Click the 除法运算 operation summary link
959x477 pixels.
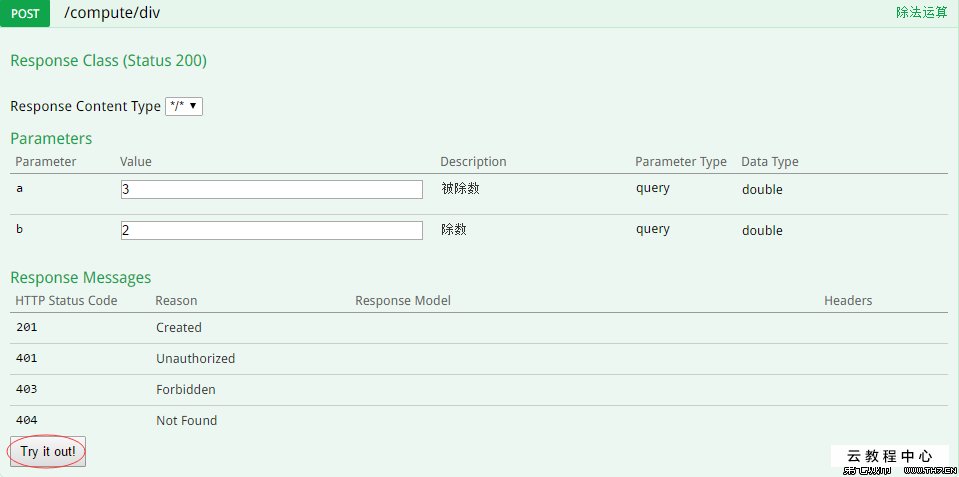pyautogui.click(x=921, y=13)
